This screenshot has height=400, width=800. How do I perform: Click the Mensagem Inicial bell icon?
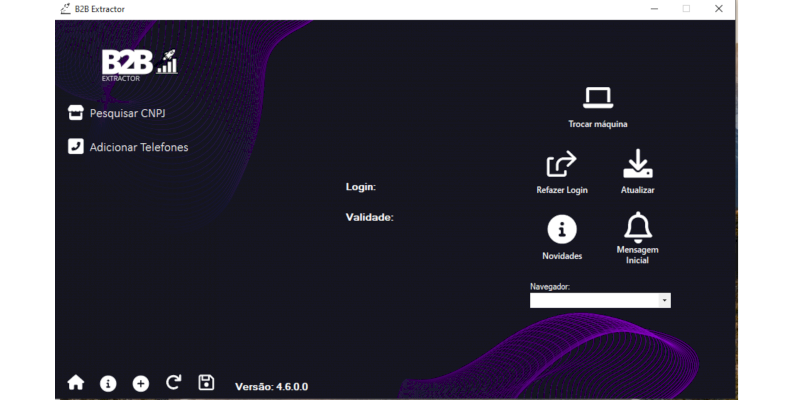[638, 228]
